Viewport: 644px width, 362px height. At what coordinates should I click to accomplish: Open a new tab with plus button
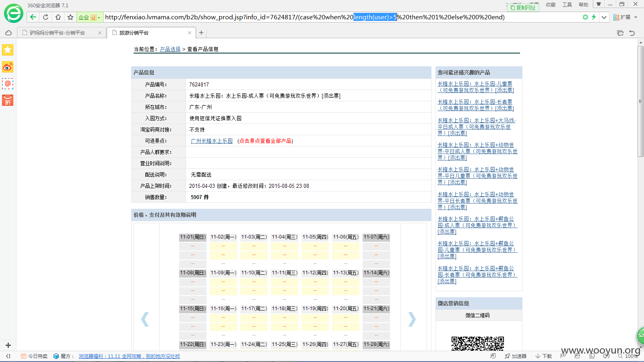pyautogui.click(x=201, y=33)
